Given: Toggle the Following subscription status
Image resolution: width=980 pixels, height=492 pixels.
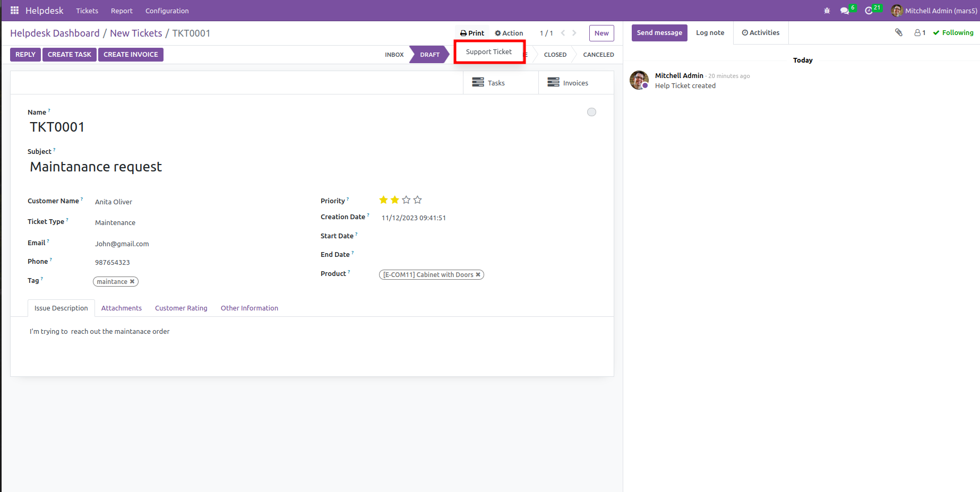Looking at the screenshot, I should 953,32.
